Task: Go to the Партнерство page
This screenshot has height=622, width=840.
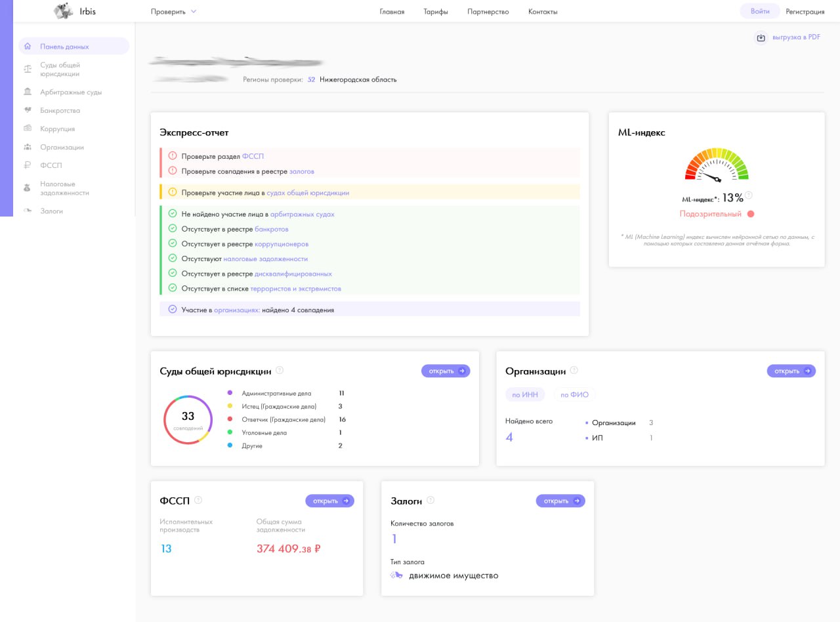Action: 488,11
